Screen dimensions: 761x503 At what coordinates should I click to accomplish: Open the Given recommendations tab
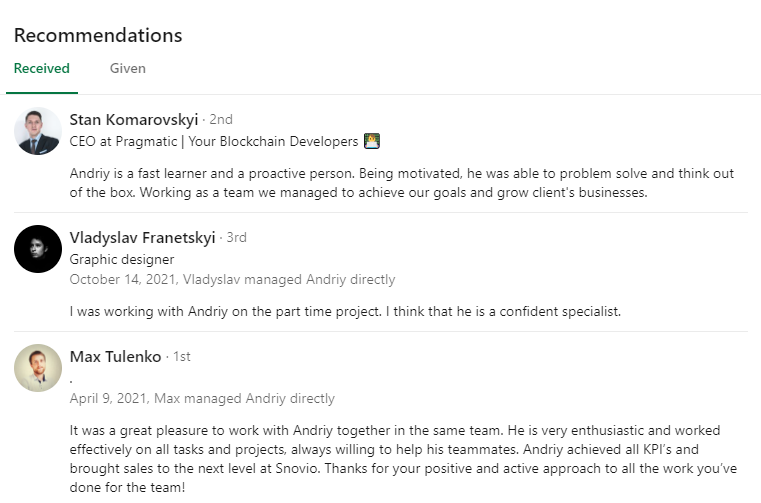point(128,68)
